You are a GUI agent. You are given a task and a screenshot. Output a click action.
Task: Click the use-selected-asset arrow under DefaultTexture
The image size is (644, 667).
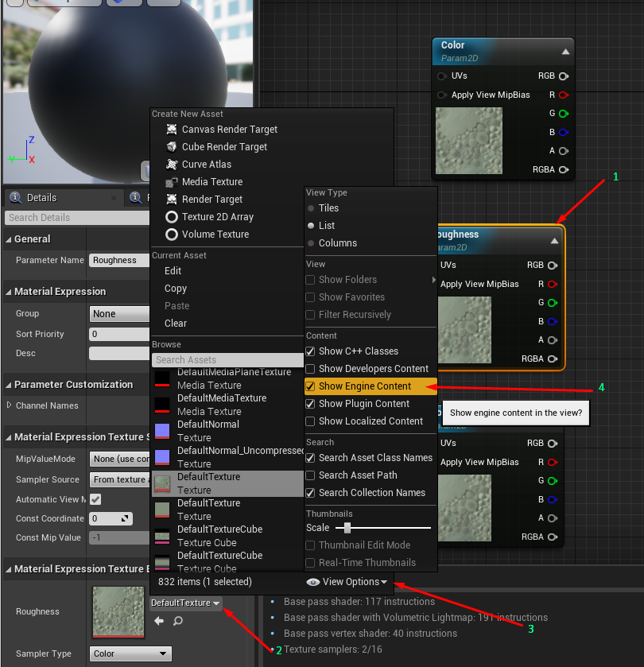click(x=159, y=621)
